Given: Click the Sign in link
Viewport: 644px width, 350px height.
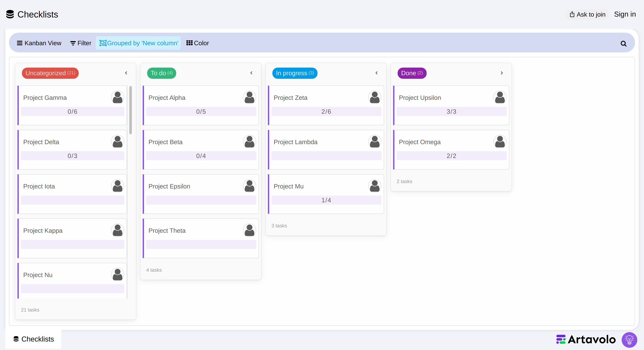Looking at the screenshot, I should click(625, 14).
